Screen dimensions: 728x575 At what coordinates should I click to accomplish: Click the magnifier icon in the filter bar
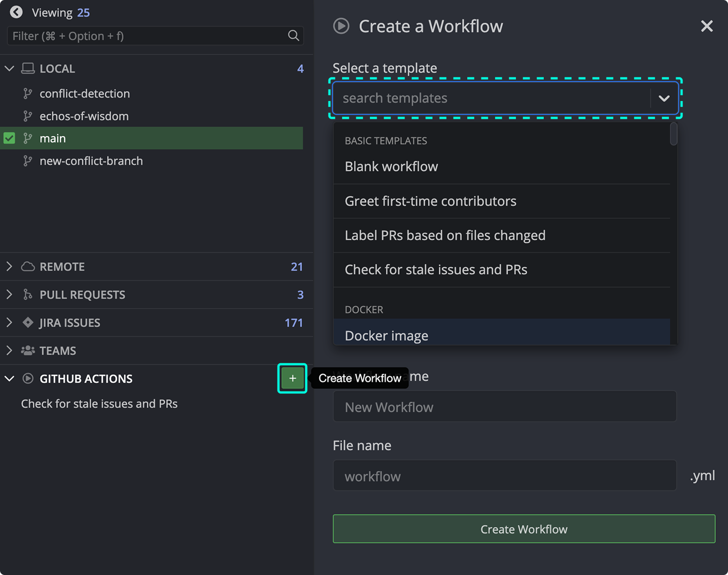293,36
